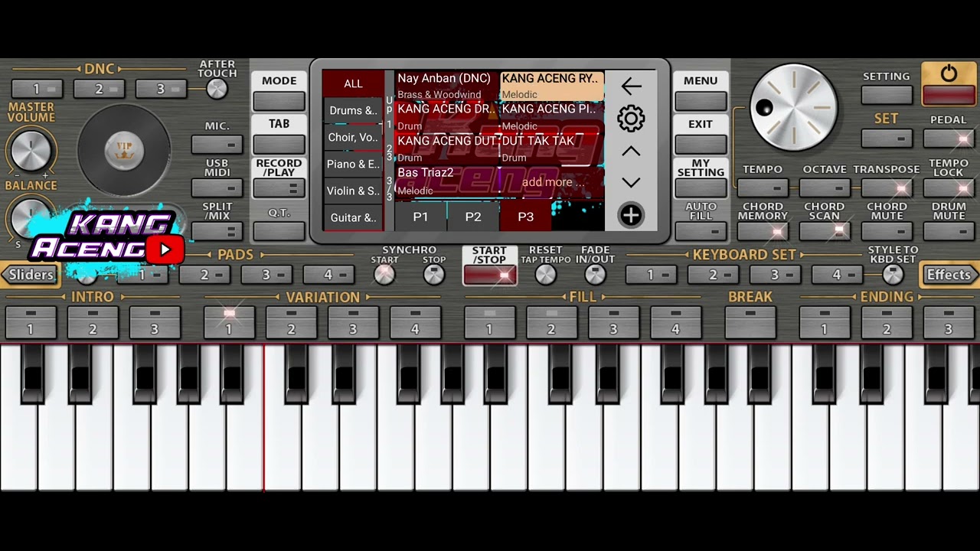Enable DNC button 2
Screen dimensions: 980x551
pos(99,89)
